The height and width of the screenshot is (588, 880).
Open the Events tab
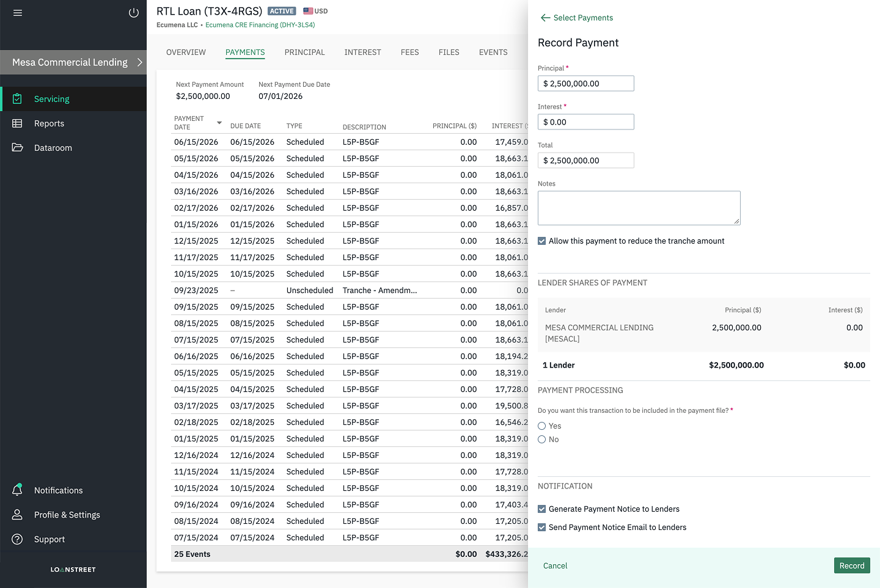pos(493,53)
